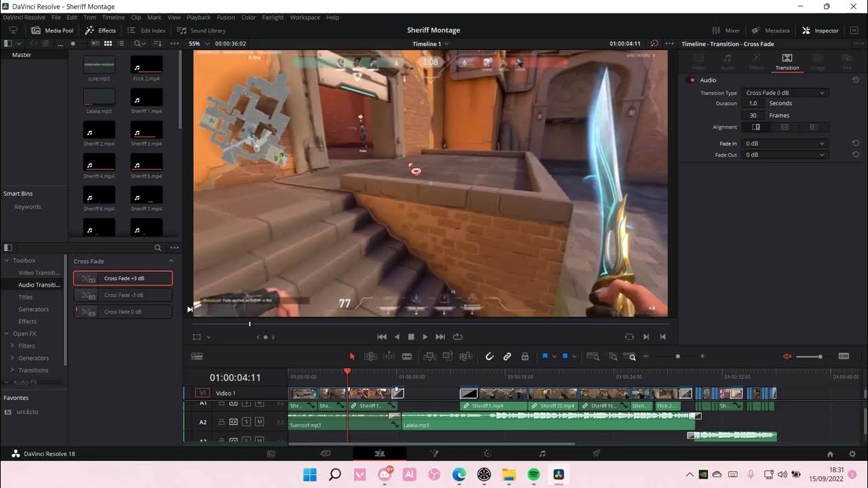Select the Blade edit mode tool
Screen dimensions: 868x488
[x=407, y=357]
